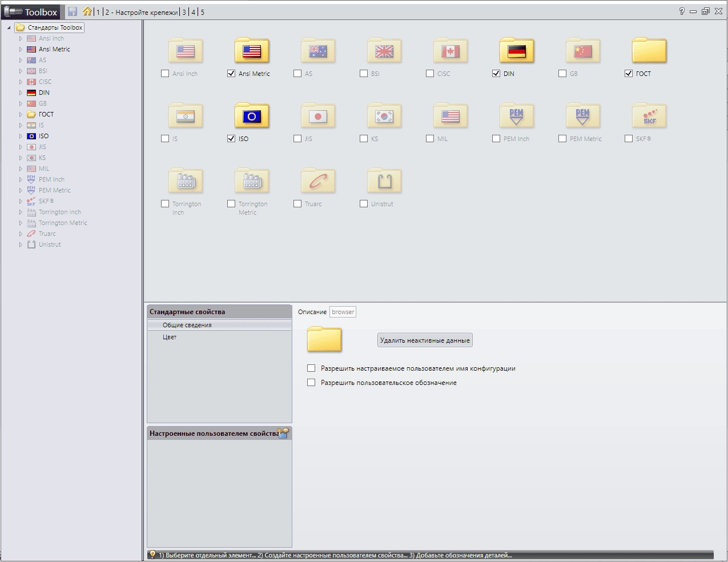Image resolution: width=728 pixels, height=562 pixels.
Task: Expand DIN node in the tree
Action: [x=21, y=93]
